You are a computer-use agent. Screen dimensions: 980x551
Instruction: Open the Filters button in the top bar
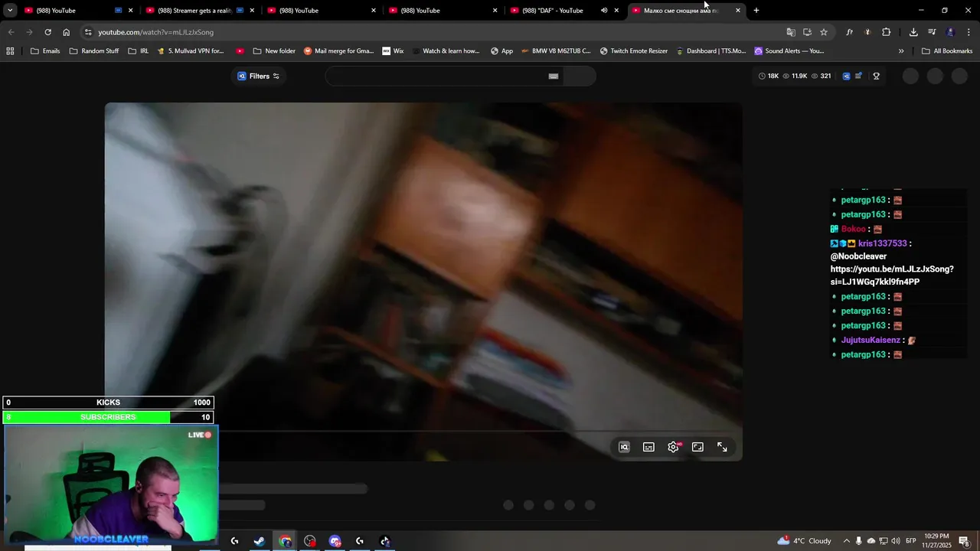tap(258, 76)
